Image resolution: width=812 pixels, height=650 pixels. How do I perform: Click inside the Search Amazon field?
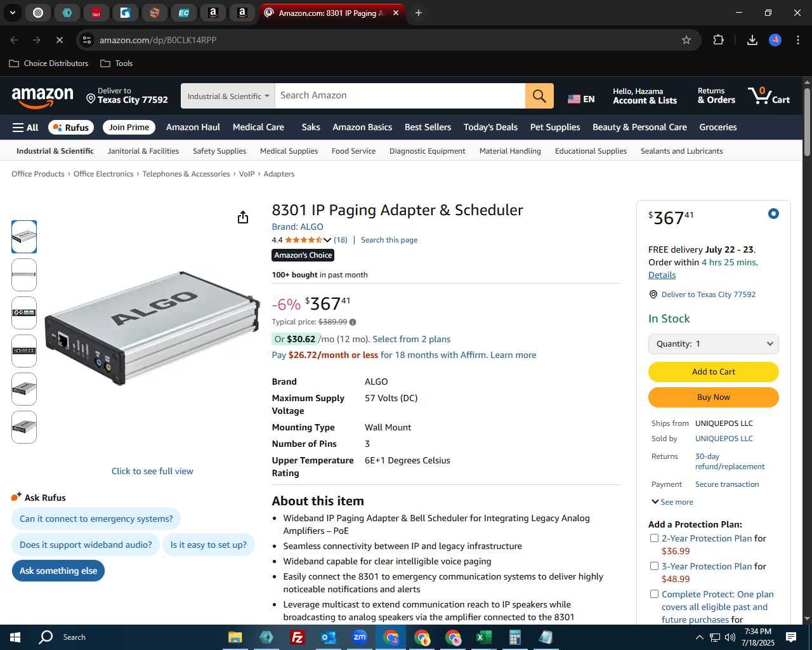tap(400, 96)
